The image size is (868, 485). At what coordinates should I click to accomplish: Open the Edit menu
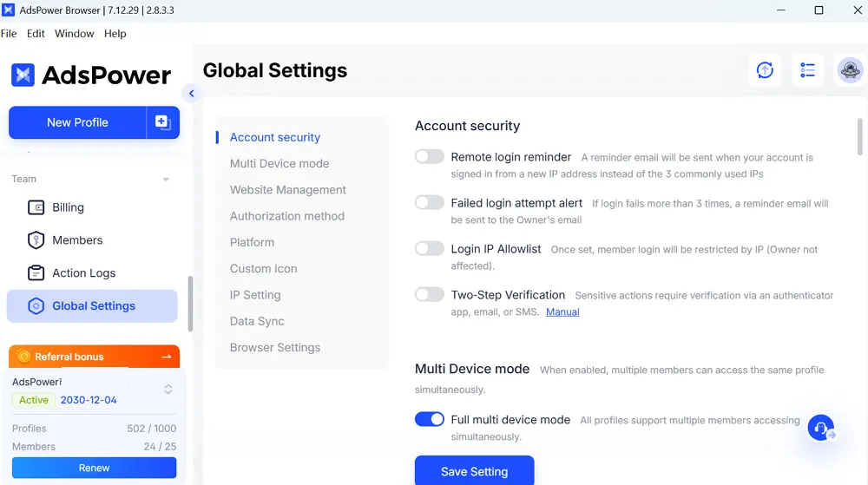(x=36, y=34)
